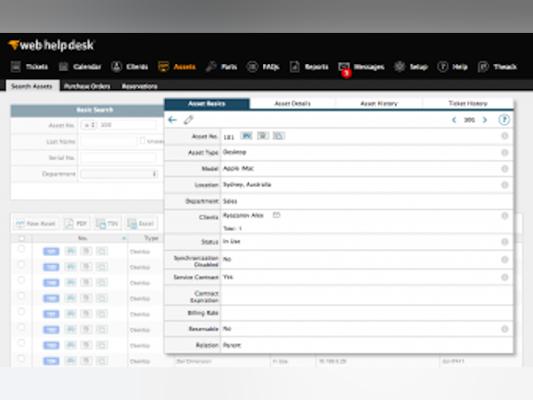Click the pencil edit icon
The height and width of the screenshot is (400, 533).
coord(189,120)
